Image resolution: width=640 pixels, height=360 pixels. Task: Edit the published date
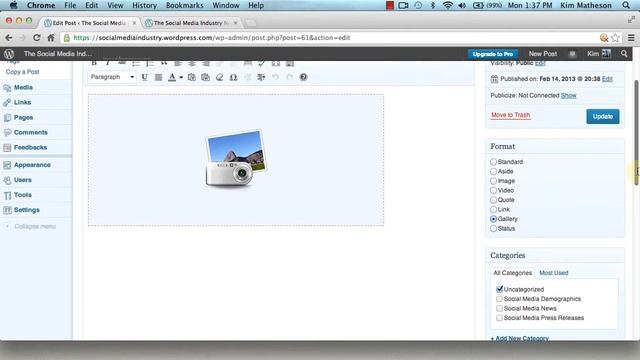[607, 79]
